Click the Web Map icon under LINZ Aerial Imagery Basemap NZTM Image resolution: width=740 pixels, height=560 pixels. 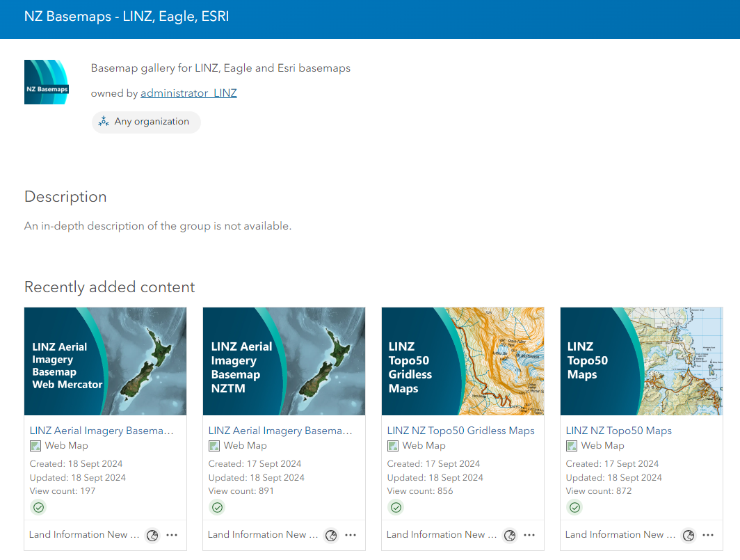click(214, 445)
